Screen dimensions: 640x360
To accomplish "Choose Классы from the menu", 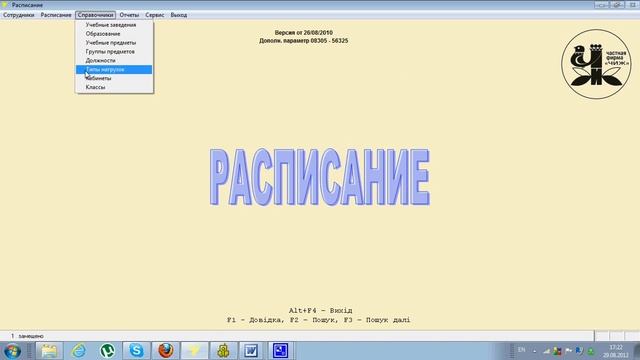I will pos(114,87).
